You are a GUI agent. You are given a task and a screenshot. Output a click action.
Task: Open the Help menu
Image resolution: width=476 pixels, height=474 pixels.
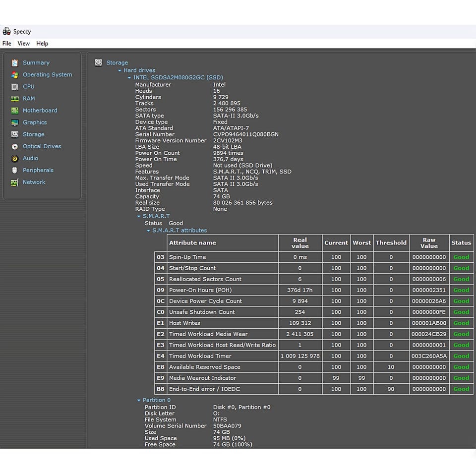click(42, 44)
